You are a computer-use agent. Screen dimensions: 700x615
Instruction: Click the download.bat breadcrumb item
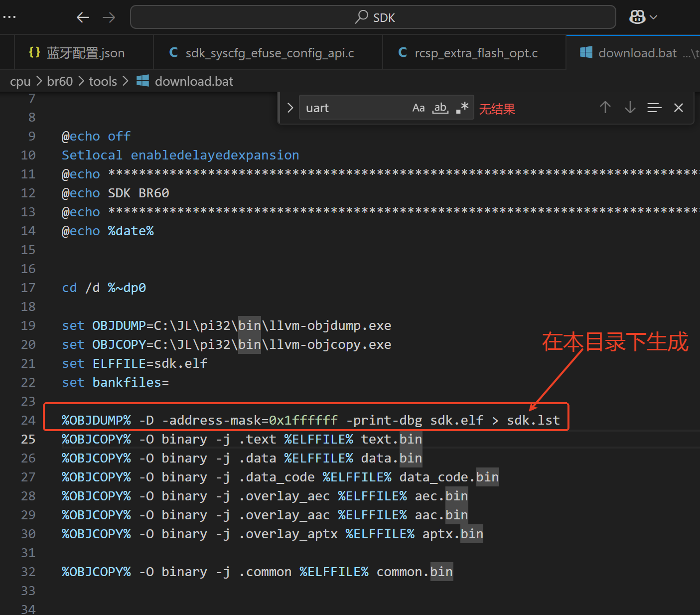pyautogui.click(x=185, y=81)
